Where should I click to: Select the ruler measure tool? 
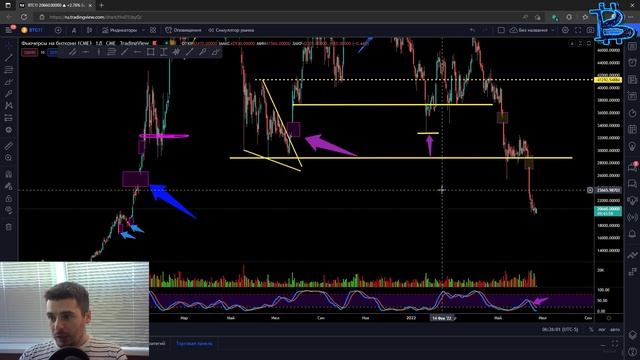pos(9,146)
